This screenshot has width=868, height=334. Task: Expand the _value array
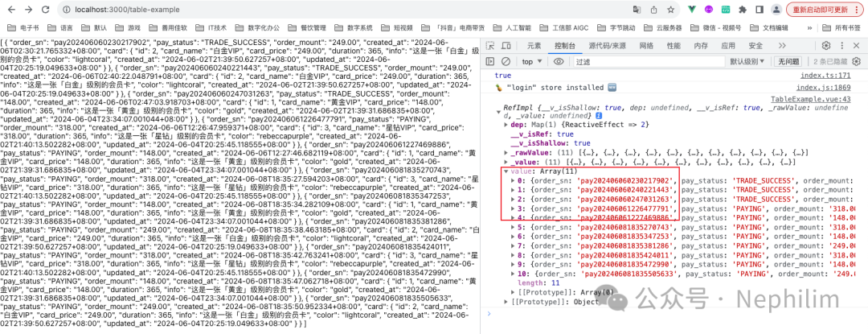pos(506,162)
